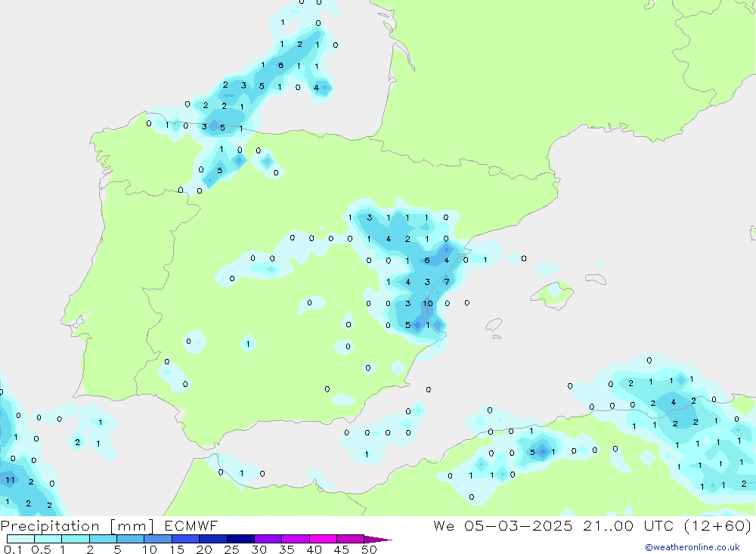Screen dimensions: 756x554
Task: Pick the palest legend swatch between 0.1 and 0.5
Action: (20, 539)
